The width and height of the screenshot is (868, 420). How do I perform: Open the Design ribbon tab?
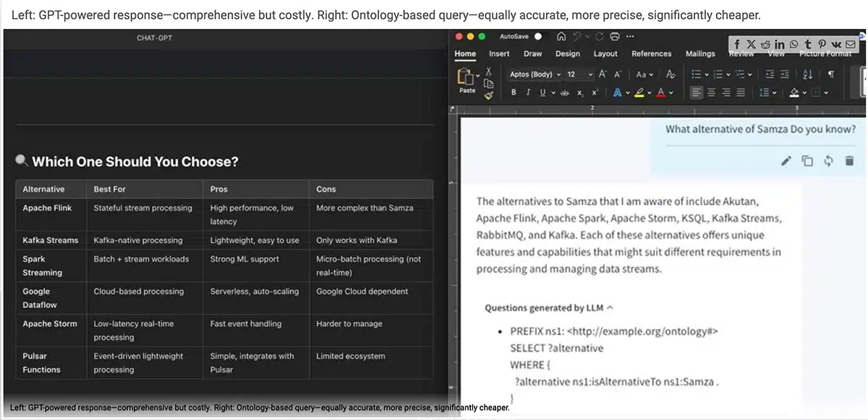568,53
